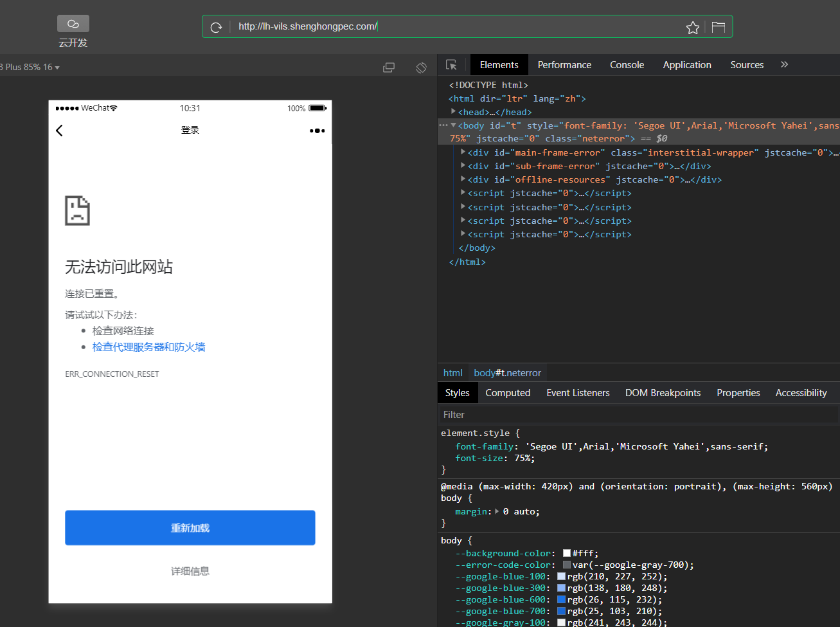Open the --google-blue-700 color swatch
840x627 pixels.
(x=561, y=612)
